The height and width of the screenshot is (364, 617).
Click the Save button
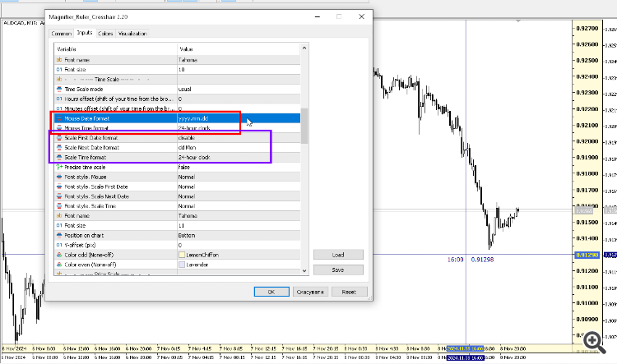tap(338, 270)
